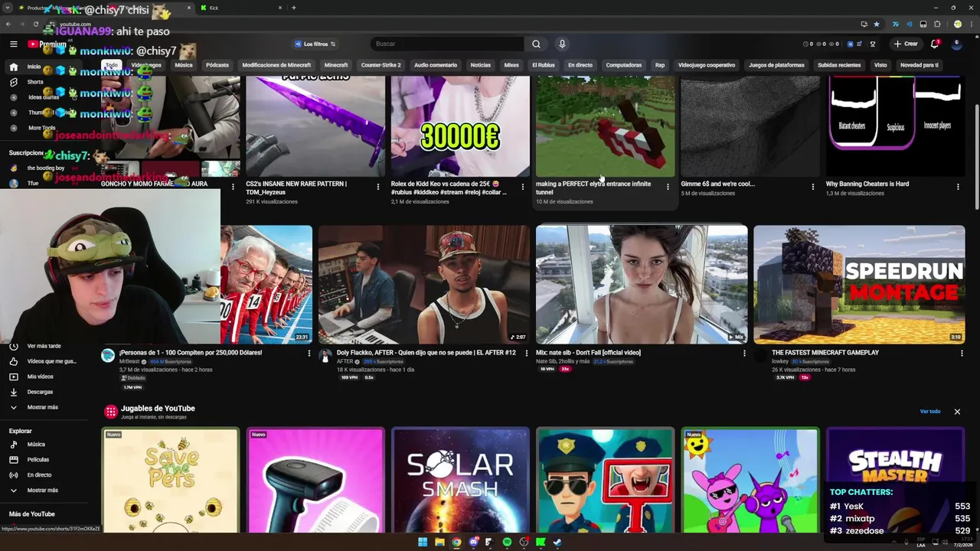This screenshot has height=551, width=980.
Task: Open Videos que me gustan sidebar item
Action: point(42,361)
